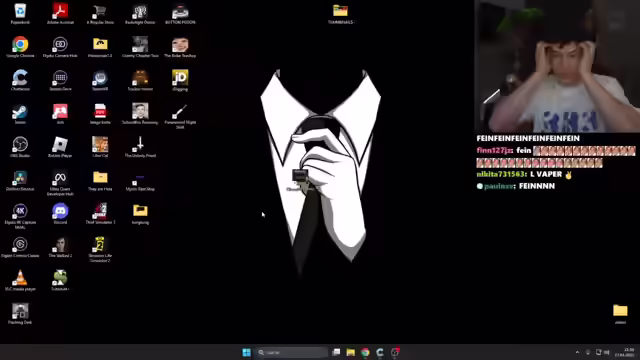Switch to Google Chrome on the taskbar
This screenshot has width=640, height=360.
(x=365, y=352)
